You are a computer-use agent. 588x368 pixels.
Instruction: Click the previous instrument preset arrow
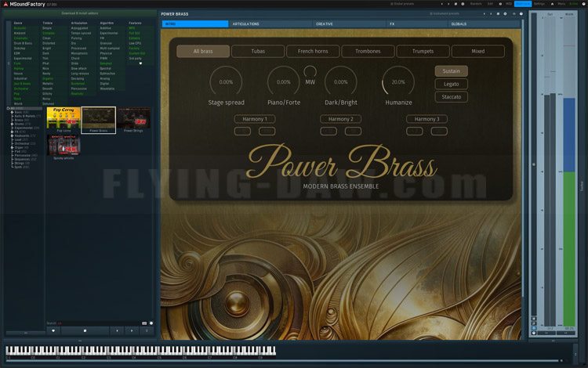click(x=485, y=13)
